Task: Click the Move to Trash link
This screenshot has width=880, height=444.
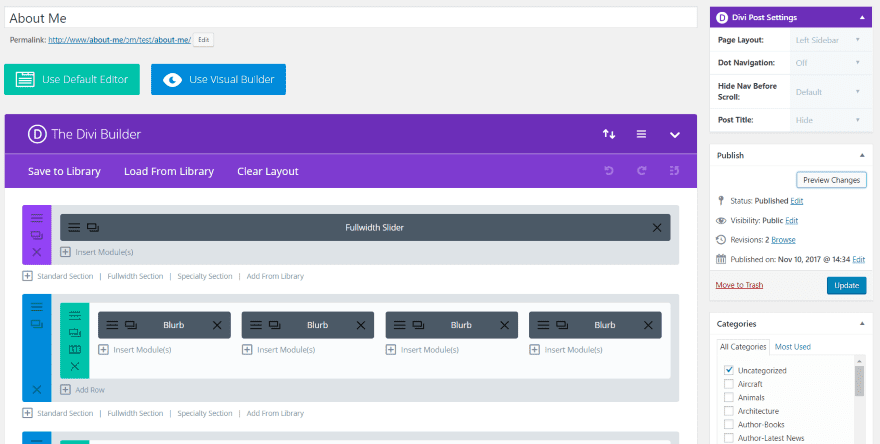Action: coord(739,285)
